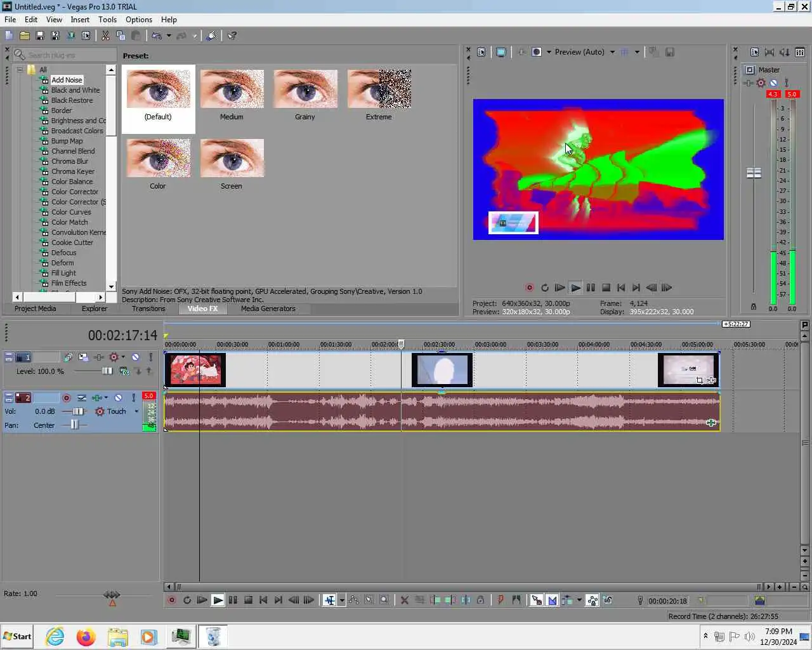812x650 pixels.
Task: Stop playback in timeline transport bar
Action: click(248, 600)
